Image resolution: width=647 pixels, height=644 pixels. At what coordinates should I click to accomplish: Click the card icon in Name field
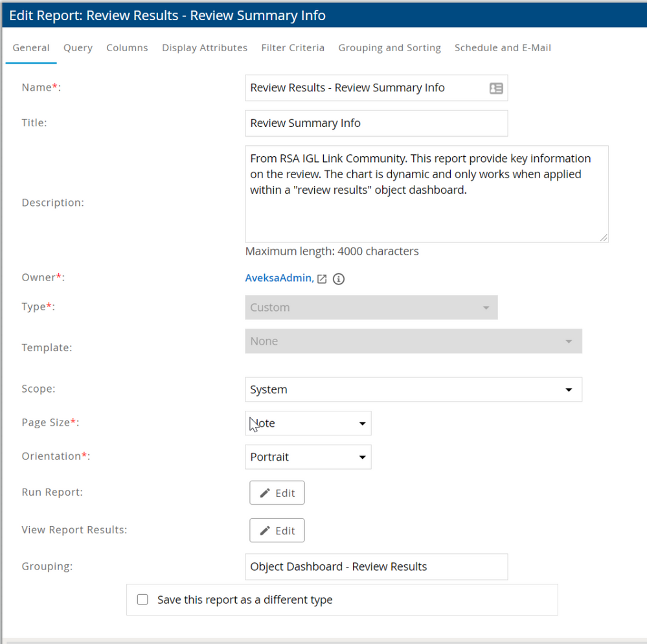(496, 89)
